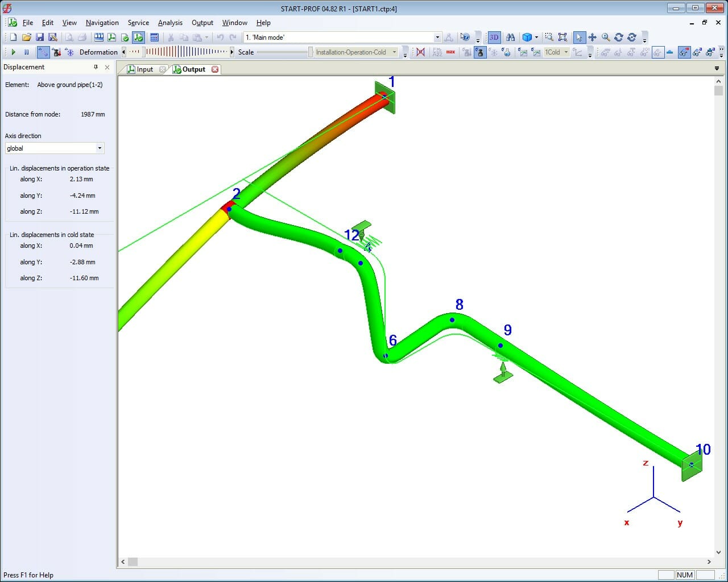Find a node using the binoculars icon
This screenshot has height=582, width=728.
511,37
